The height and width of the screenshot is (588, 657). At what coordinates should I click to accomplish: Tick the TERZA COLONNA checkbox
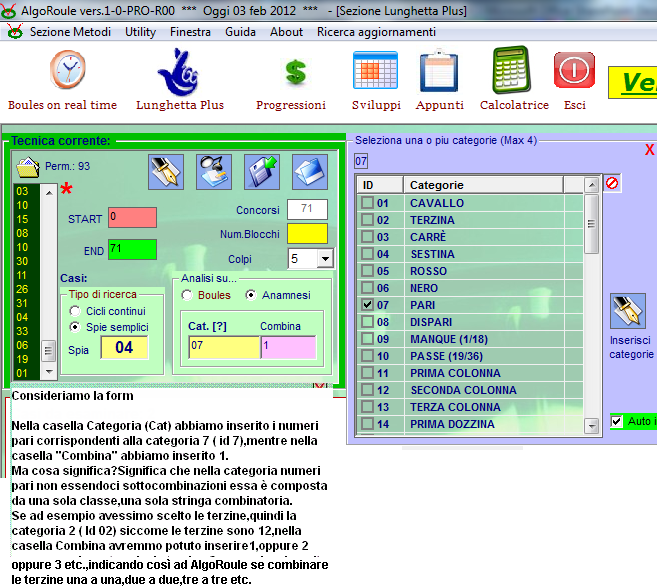(367, 407)
